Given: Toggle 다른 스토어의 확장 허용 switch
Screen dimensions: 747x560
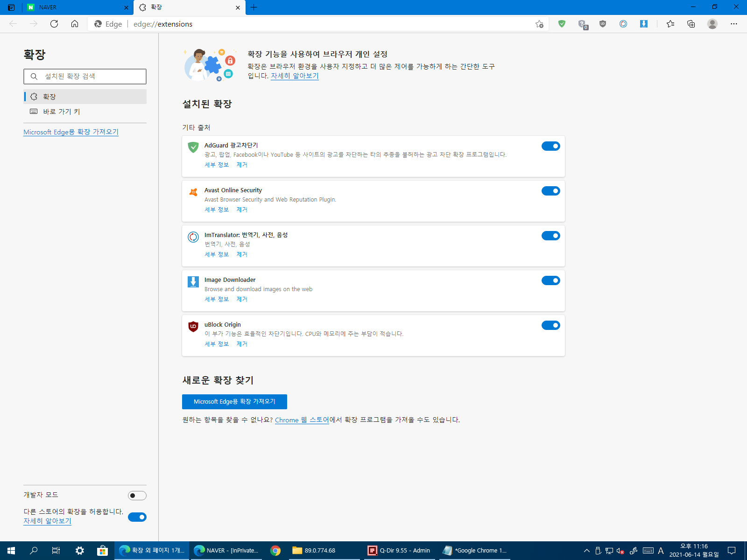Looking at the screenshot, I should (137, 517).
